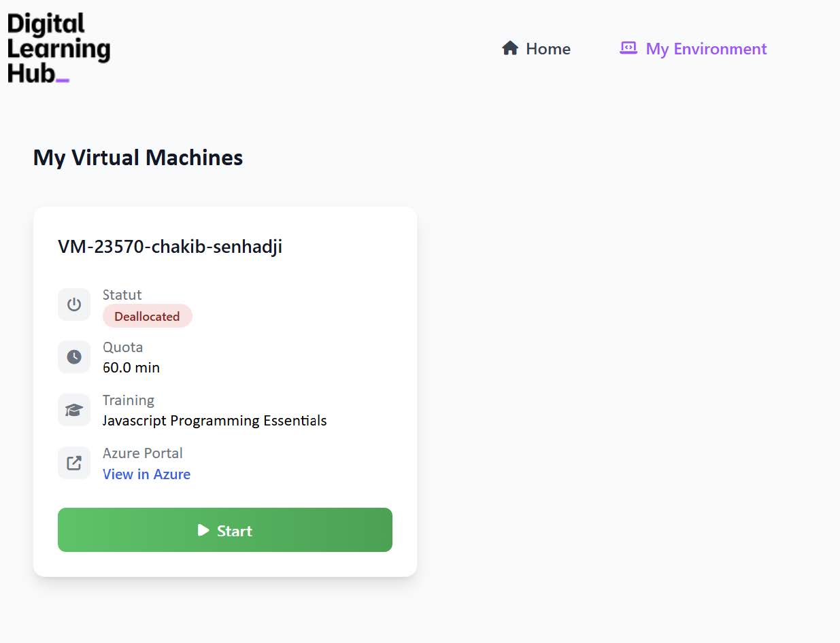Go to My Environment navigation item
Screen dimensions: 840x643
pyautogui.click(x=706, y=49)
